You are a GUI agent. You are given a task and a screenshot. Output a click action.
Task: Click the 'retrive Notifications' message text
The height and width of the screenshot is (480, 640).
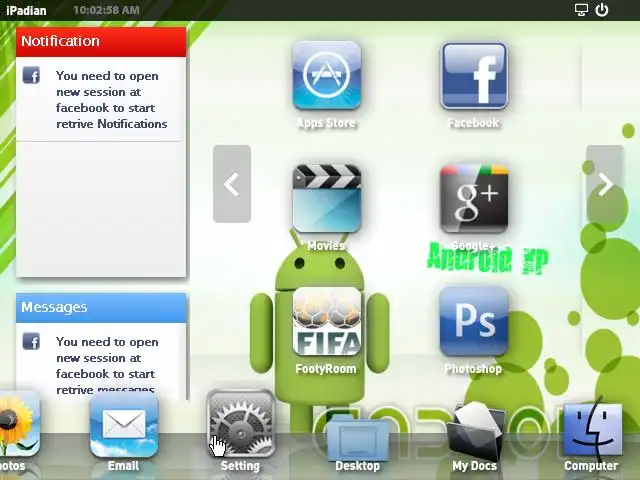click(x=112, y=124)
